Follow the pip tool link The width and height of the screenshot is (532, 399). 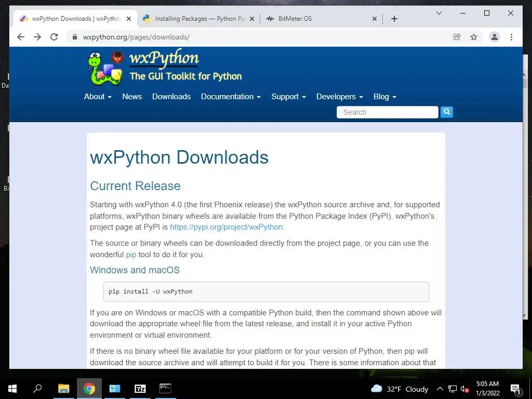[131, 255]
